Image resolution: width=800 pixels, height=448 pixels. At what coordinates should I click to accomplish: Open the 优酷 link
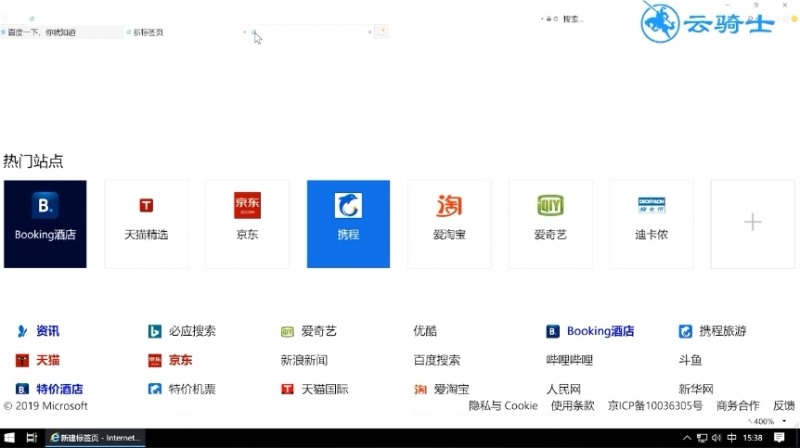coord(425,331)
